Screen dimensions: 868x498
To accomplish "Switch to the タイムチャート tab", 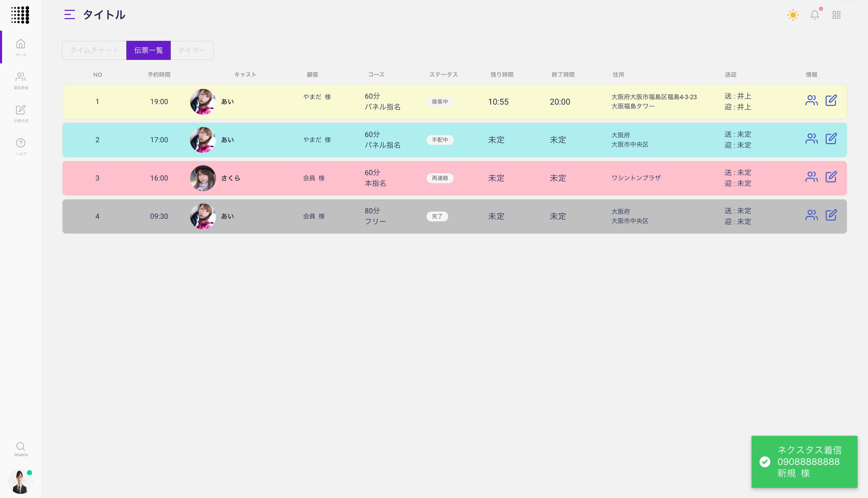I will [x=94, y=50].
